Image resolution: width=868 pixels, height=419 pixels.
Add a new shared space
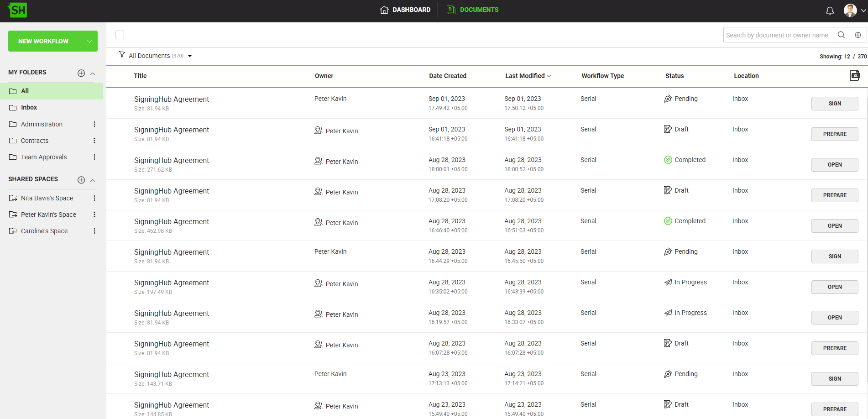point(81,180)
